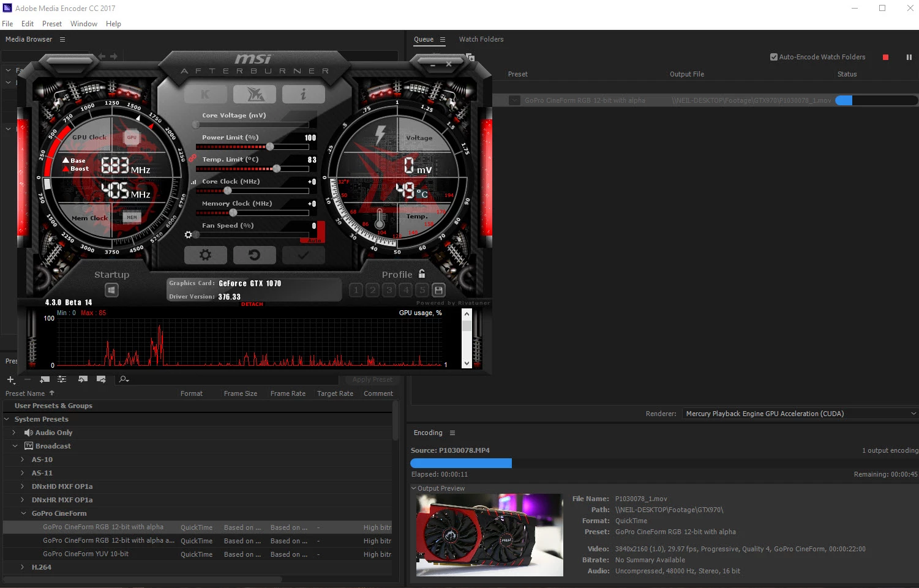Select Afterburner profile slot 3

[x=389, y=290]
